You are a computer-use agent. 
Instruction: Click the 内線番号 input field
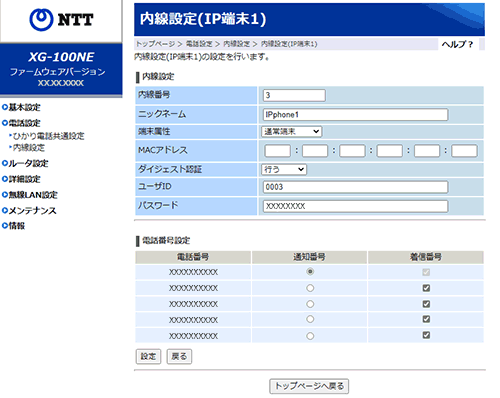coord(294,95)
